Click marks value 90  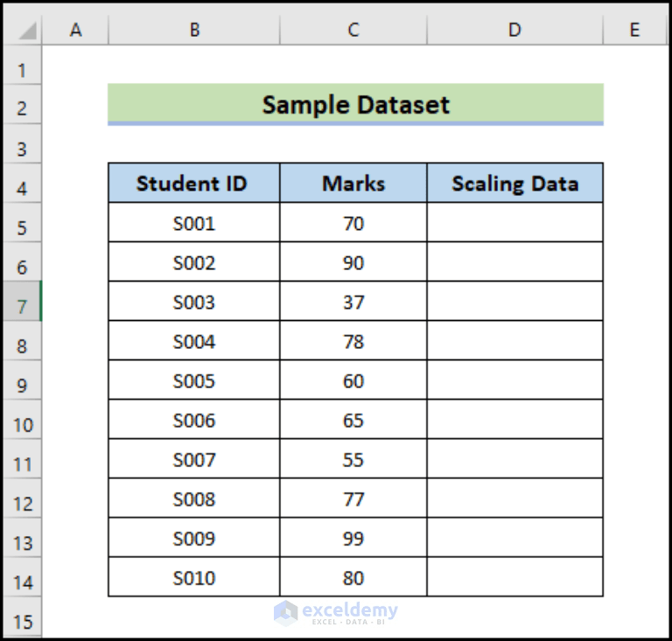click(x=353, y=261)
